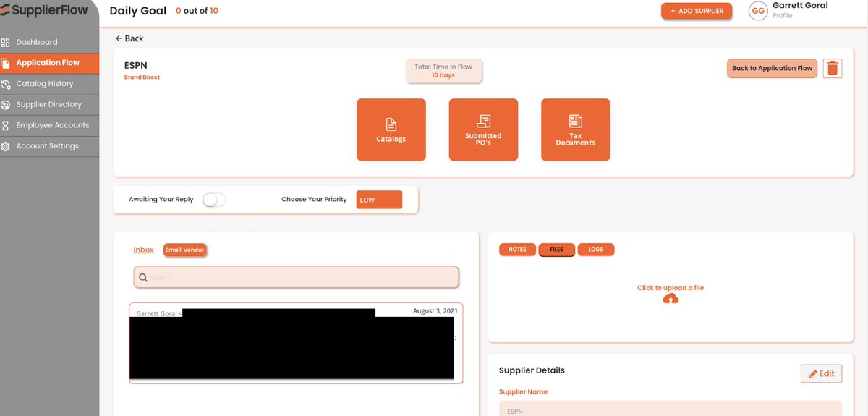Go to Catalog History

pyautogui.click(x=49, y=84)
